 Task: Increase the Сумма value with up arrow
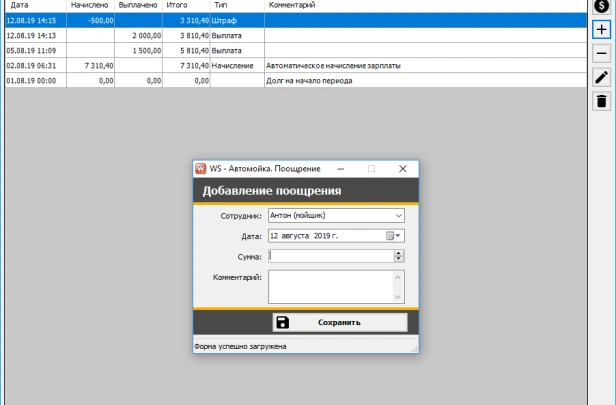[x=399, y=253]
